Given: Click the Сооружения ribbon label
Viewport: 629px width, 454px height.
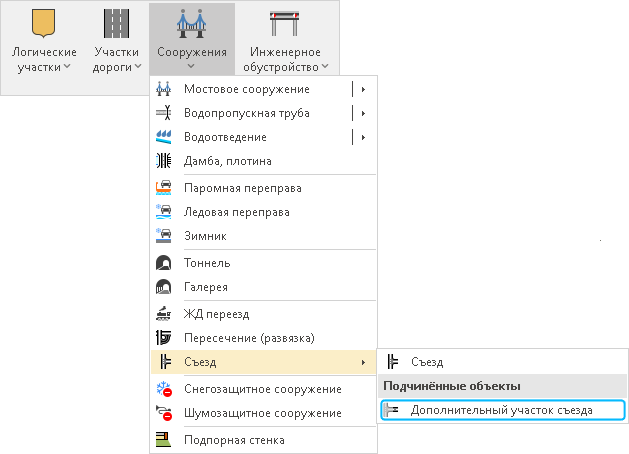Looking at the screenshot, I should click(x=192, y=52).
